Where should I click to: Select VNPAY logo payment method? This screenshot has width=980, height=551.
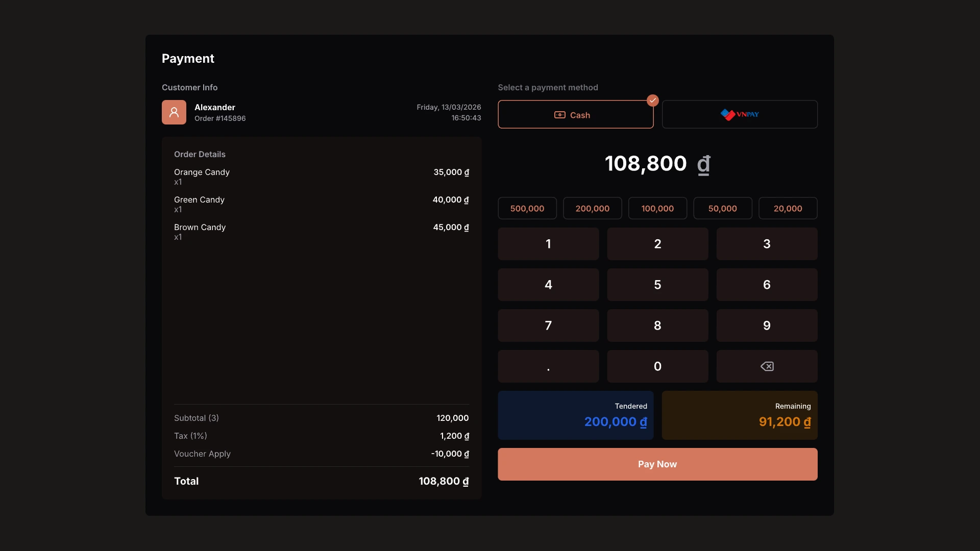(x=740, y=114)
